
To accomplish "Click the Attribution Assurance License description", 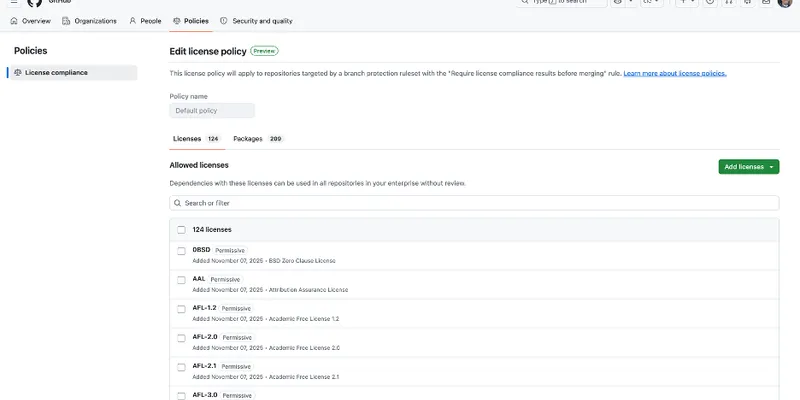I will 308,290.
